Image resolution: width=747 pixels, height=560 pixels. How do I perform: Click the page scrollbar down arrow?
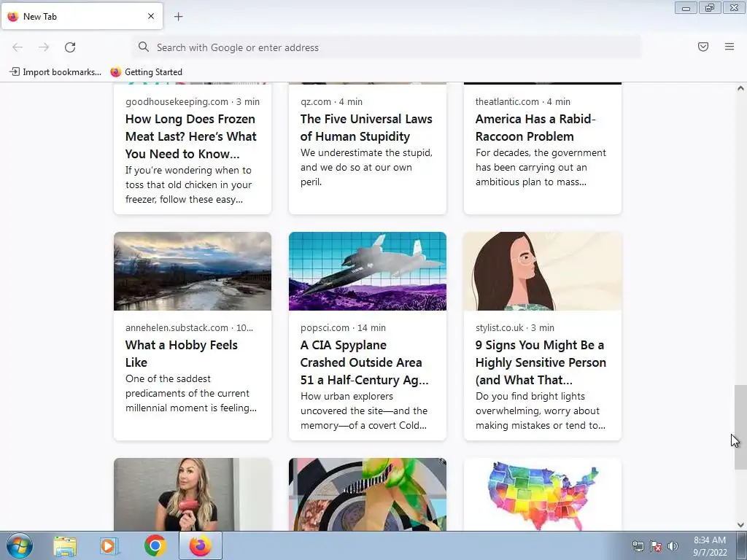740,525
